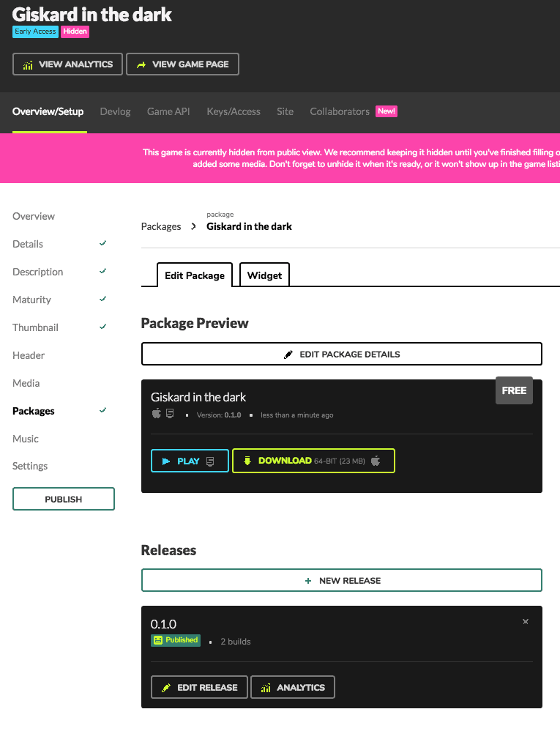The image size is (560, 731).
Task: Click the pencil icon in Edit Release
Action: coord(166,688)
